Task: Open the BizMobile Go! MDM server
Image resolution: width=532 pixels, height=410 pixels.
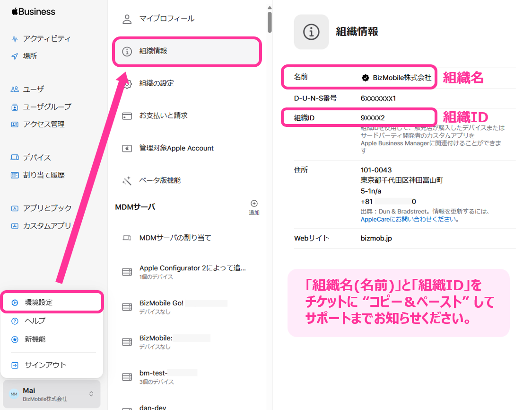Action: (161, 303)
